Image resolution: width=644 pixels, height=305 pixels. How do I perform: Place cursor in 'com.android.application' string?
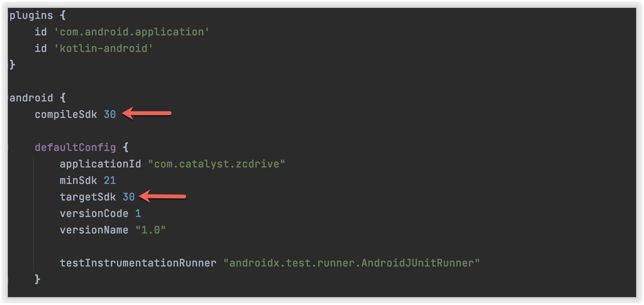132,32
